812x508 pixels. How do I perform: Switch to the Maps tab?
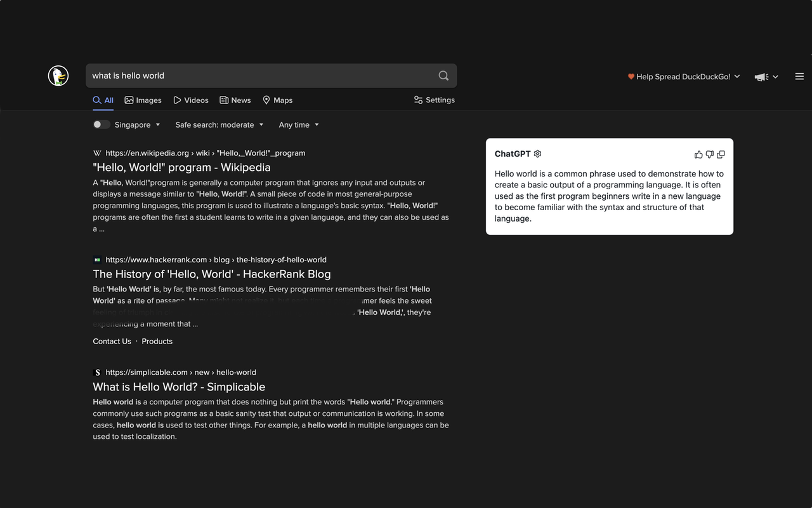pyautogui.click(x=277, y=100)
